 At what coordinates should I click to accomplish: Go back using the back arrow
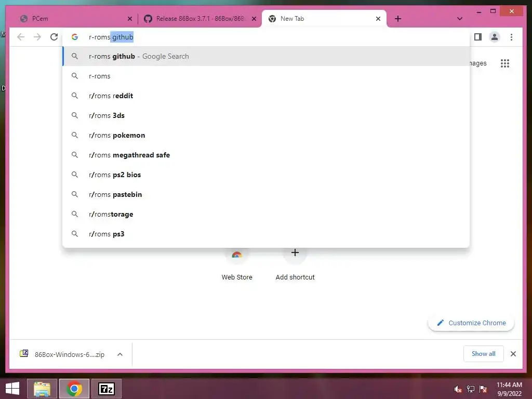[x=21, y=37]
